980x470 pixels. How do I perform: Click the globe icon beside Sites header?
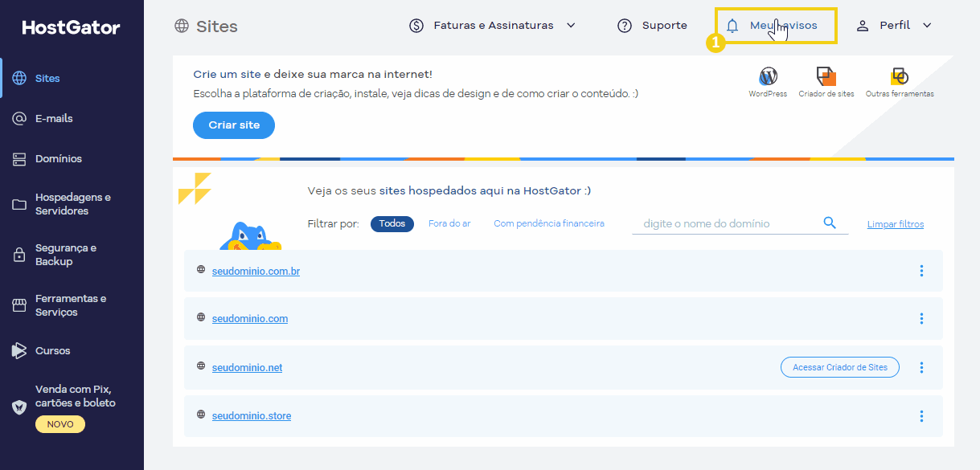pyautogui.click(x=182, y=26)
